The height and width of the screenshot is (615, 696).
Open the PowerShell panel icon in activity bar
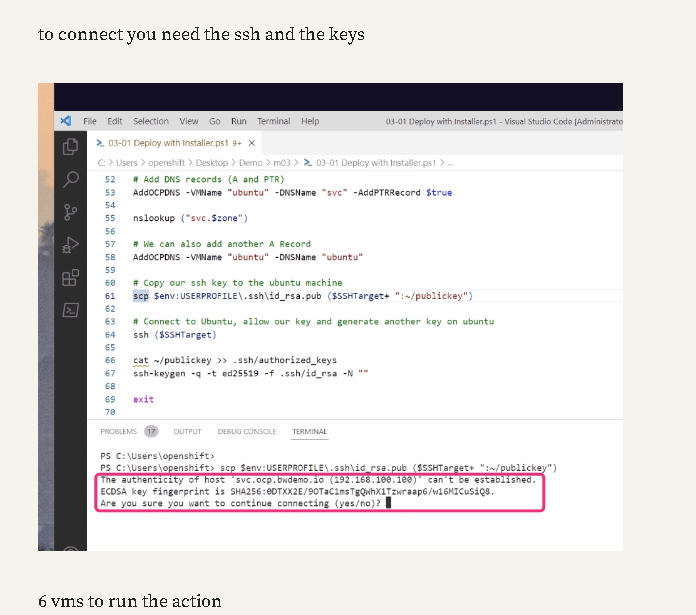pyautogui.click(x=71, y=310)
